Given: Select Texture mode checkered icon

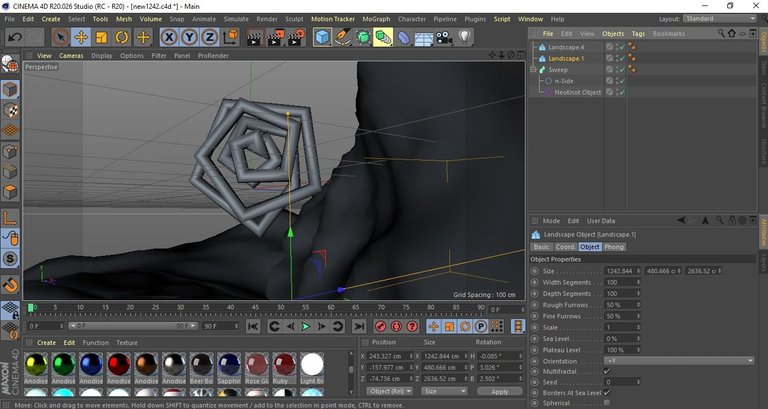Looking at the screenshot, I should [x=10, y=111].
